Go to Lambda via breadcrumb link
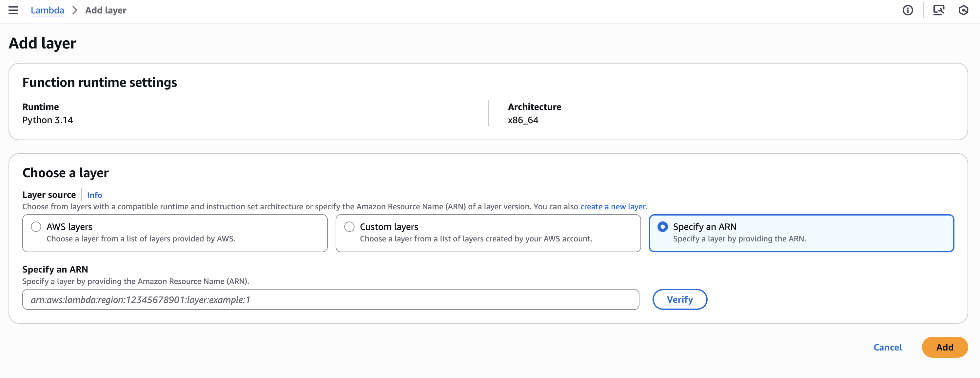Image resolution: width=980 pixels, height=378 pixels. 47,10
